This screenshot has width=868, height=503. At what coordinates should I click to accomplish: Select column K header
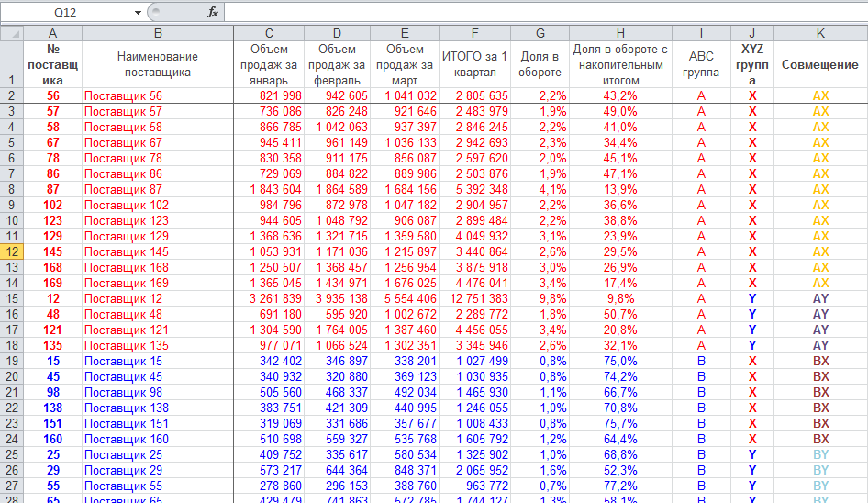(820, 33)
